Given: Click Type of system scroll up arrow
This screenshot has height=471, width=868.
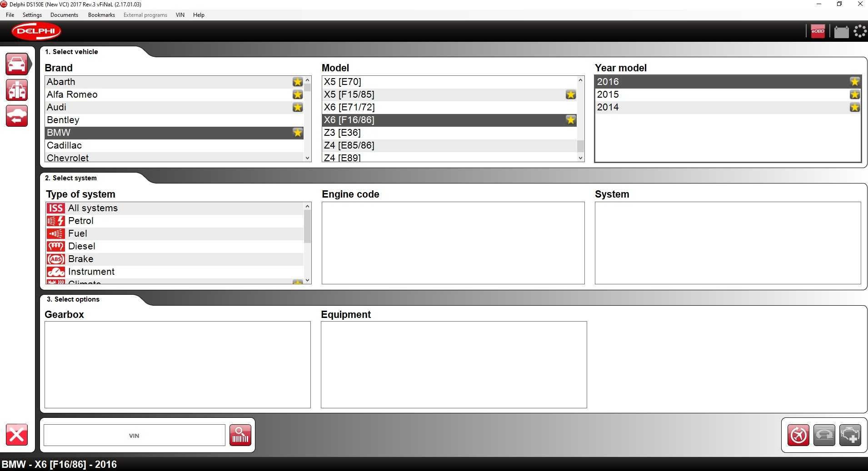Looking at the screenshot, I should [x=308, y=206].
